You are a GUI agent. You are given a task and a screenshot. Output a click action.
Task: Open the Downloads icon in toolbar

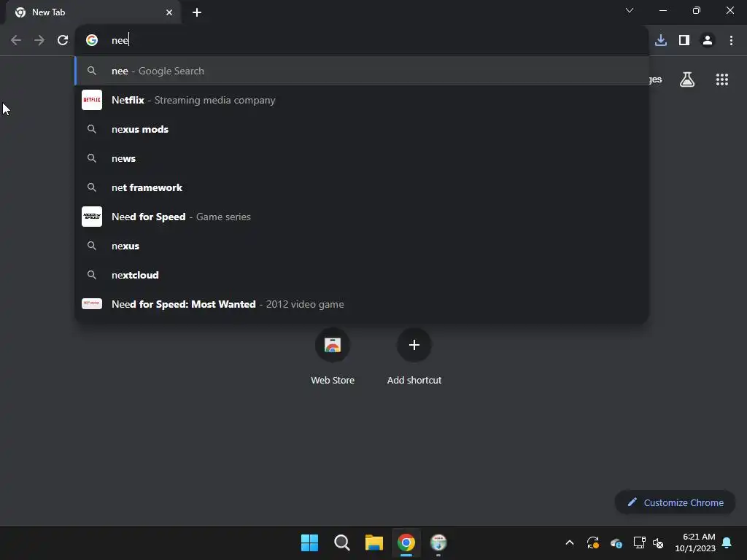coord(661,41)
